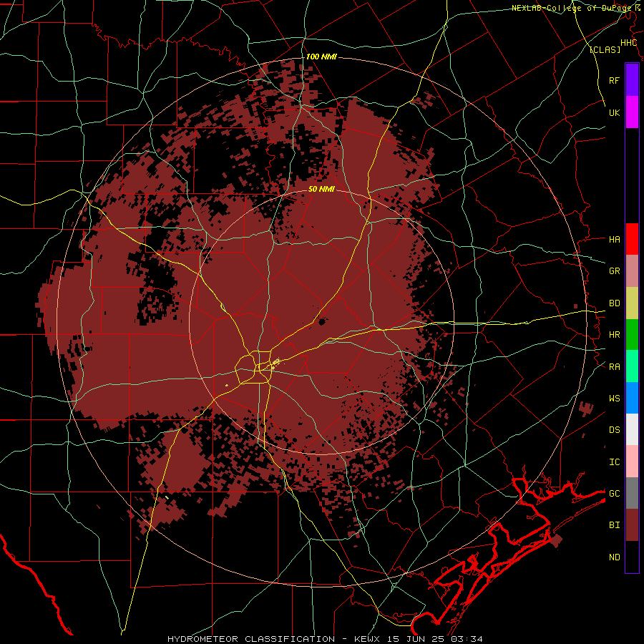Click the RF purple legend swatch
This screenshot has width=644, height=644.
click(x=632, y=80)
